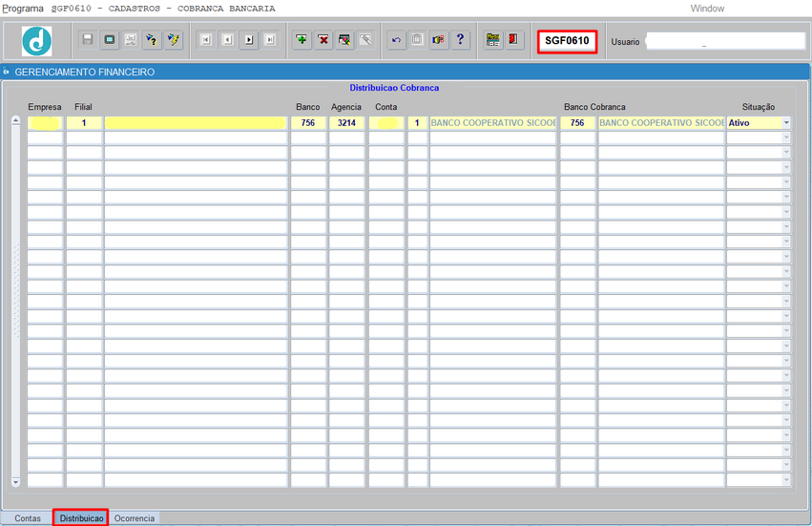Image resolution: width=812 pixels, height=526 pixels.
Task: Delete record with the red X icon
Action: (x=323, y=40)
